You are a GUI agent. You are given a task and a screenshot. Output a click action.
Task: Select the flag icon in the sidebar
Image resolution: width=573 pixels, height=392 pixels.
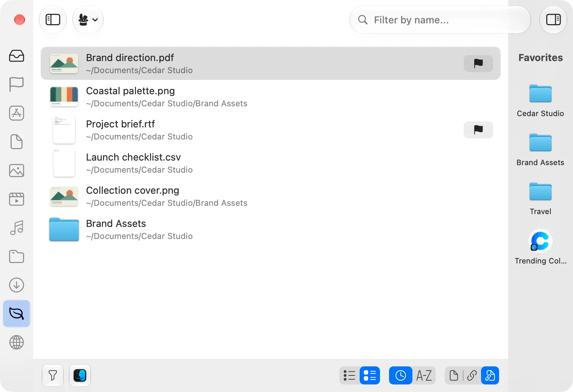click(x=17, y=84)
